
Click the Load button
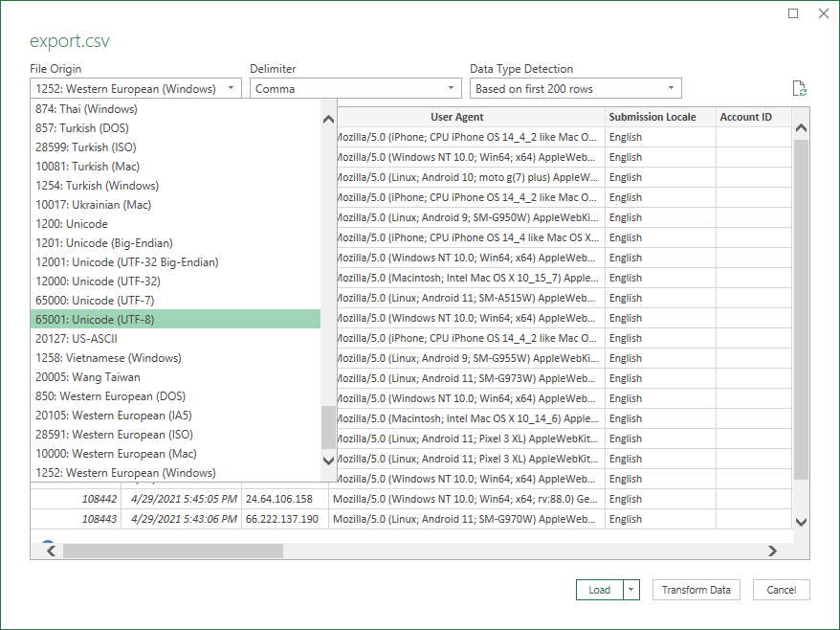tap(599, 590)
